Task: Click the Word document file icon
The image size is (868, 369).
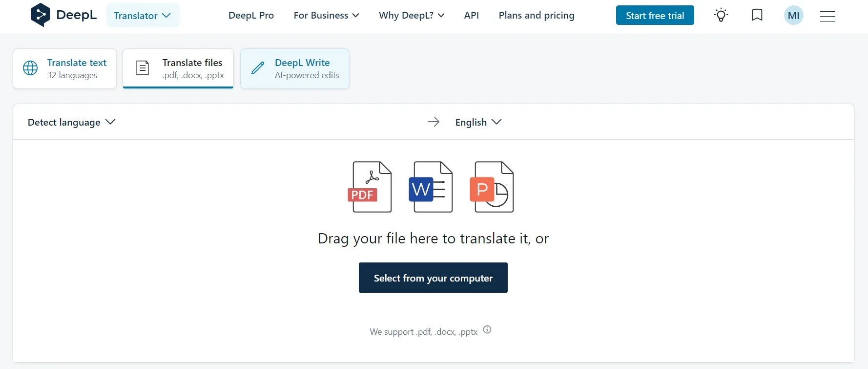Action: 431,187
